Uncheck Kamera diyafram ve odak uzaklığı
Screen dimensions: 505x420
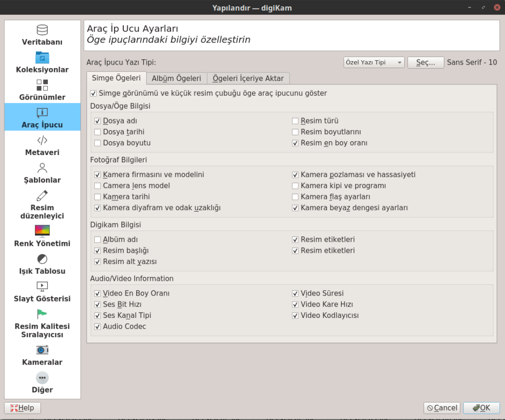pyautogui.click(x=97, y=208)
